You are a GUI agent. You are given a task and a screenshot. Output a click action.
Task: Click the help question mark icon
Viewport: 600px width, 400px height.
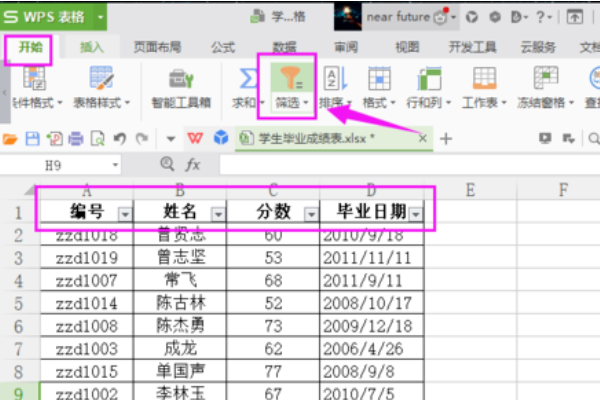(540, 17)
